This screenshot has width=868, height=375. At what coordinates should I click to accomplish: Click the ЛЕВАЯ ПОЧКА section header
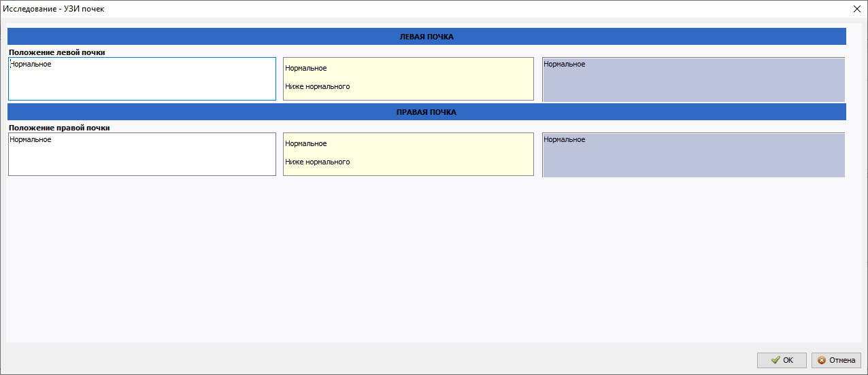[426, 37]
